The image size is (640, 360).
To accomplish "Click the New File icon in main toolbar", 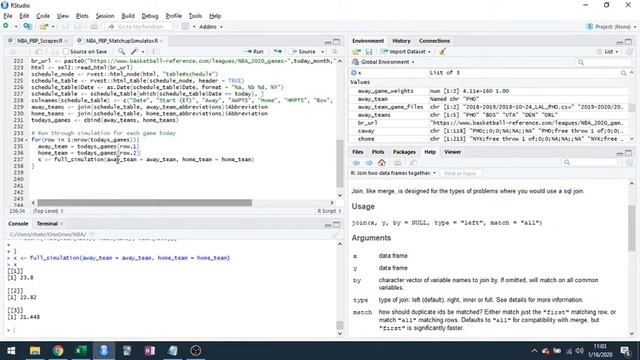I will (6, 27).
